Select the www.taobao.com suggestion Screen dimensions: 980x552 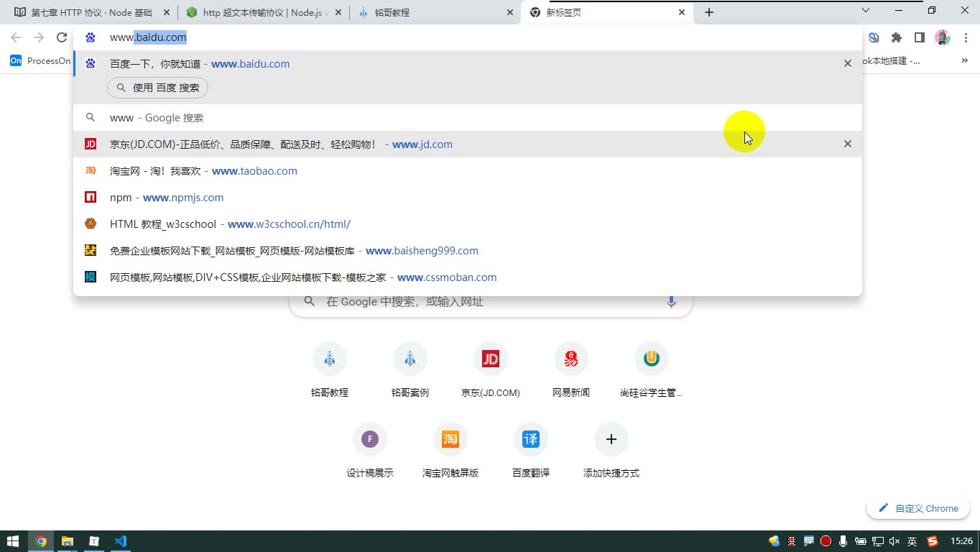(x=468, y=171)
